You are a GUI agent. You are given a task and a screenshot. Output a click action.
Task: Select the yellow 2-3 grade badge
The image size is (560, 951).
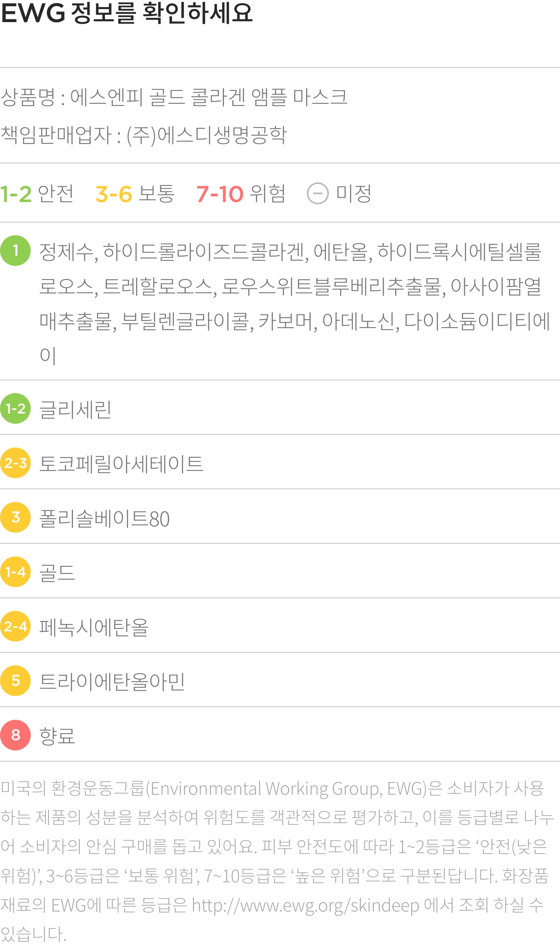pyautogui.click(x=15, y=463)
